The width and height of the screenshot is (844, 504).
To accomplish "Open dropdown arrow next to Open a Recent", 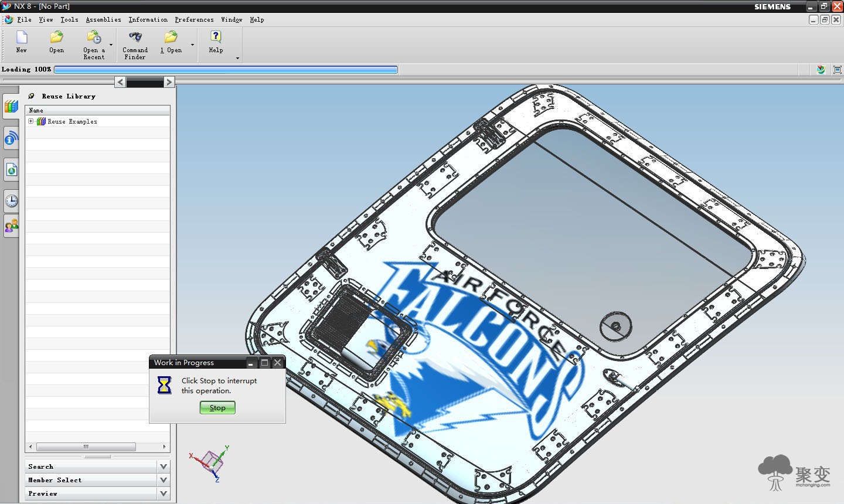I will [111, 45].
